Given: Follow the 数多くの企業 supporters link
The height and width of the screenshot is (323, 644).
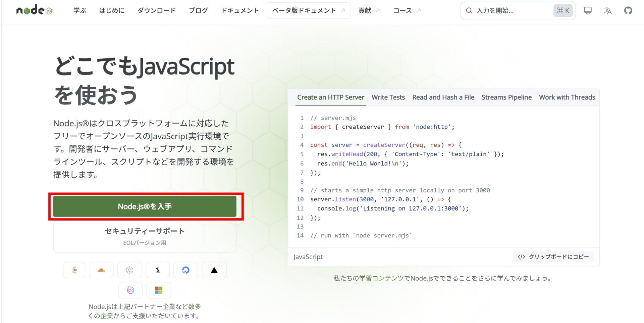Looking at the screenshot, I should (145, 311).
